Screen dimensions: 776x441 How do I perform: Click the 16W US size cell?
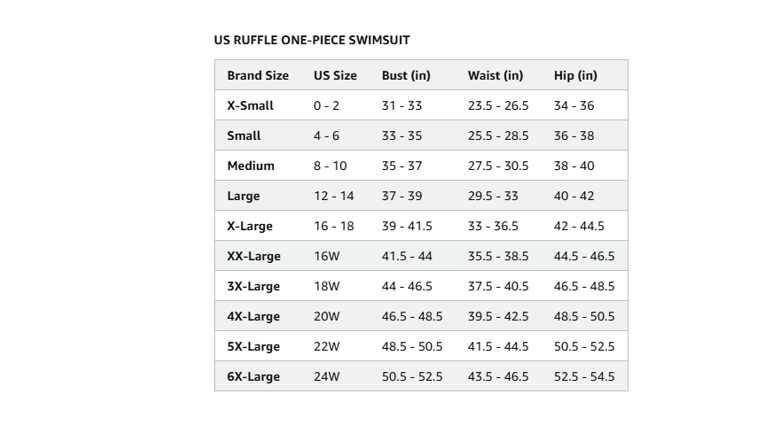pos(327,256)
